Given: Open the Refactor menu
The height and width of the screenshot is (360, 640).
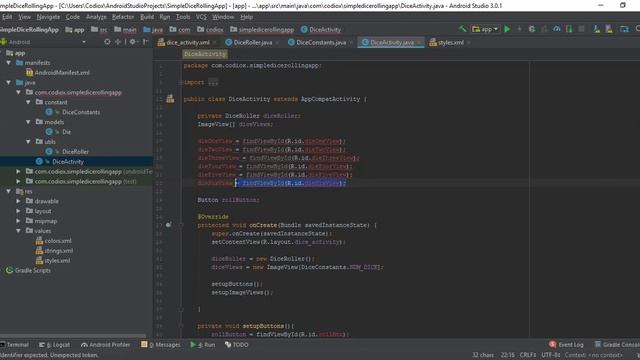Looking at the screenshot, I should pos(123,17).
